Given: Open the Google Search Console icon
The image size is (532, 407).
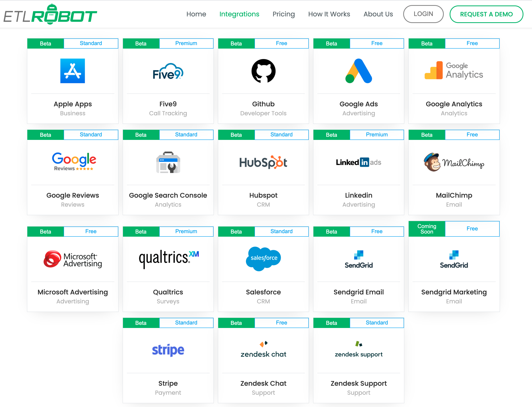Looking at the screenshot, I should point(168,162).
